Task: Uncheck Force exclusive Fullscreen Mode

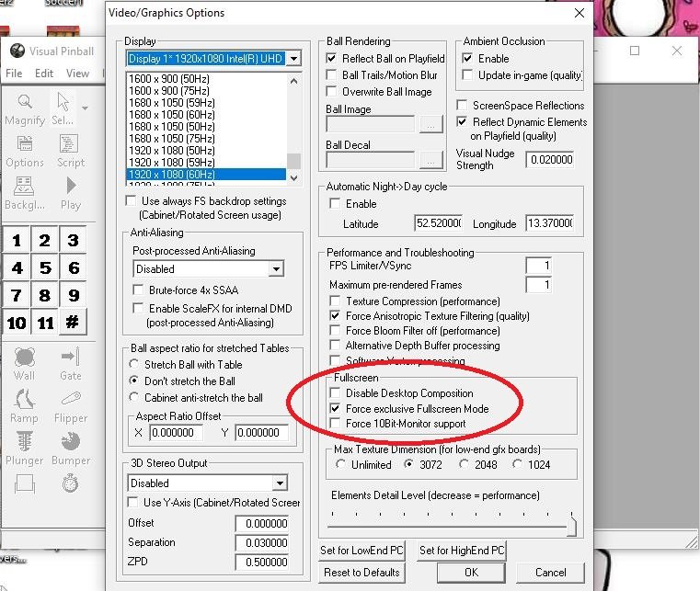Action: click(335, 408)
